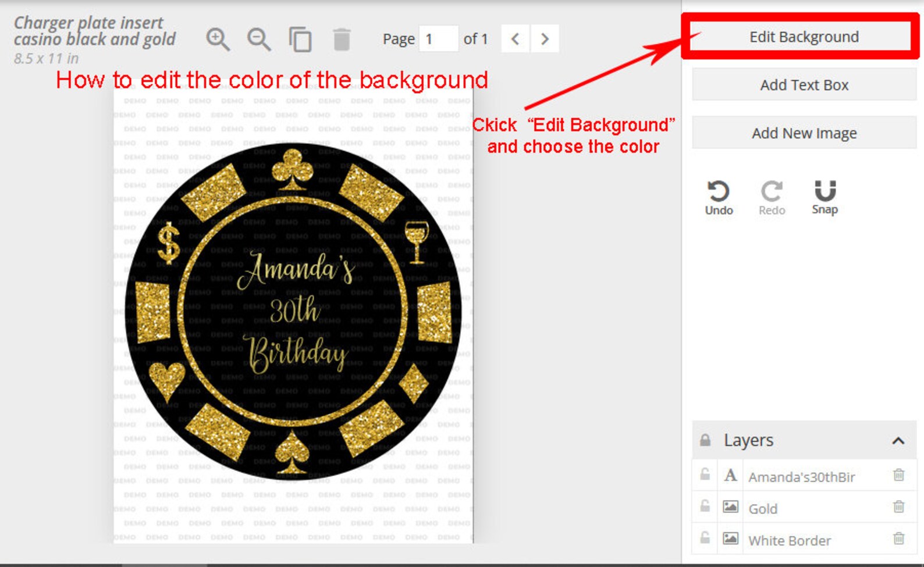Click the Layers panel title
Viewport: 924px width, 567px height.
(x=748, y=440)
